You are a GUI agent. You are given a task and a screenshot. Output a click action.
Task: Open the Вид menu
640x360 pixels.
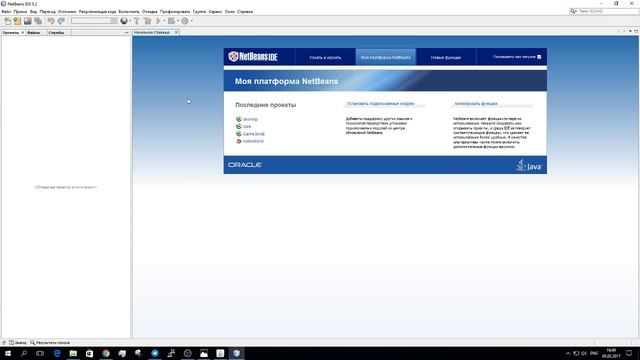[x=33, y=12]
